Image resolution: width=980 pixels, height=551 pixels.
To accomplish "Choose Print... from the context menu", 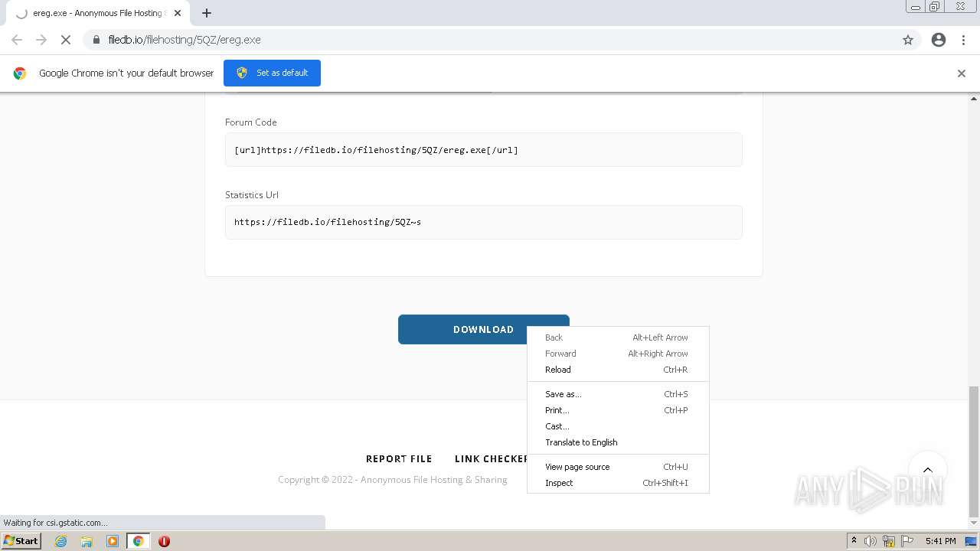I will point(618,410).
